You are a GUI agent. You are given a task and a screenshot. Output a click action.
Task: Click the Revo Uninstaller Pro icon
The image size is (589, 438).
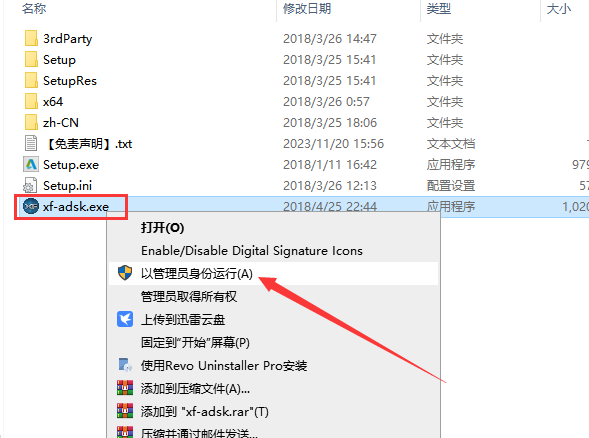coord(125,365)
